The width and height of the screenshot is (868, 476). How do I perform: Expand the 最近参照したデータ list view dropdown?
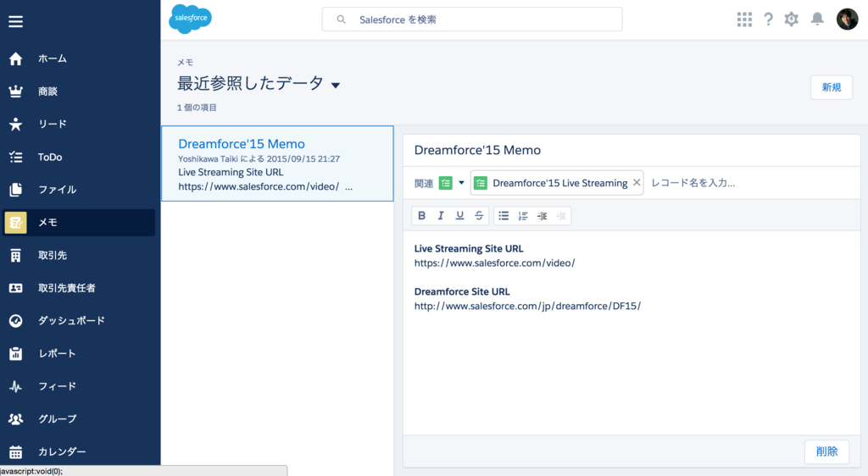(336, 86)
